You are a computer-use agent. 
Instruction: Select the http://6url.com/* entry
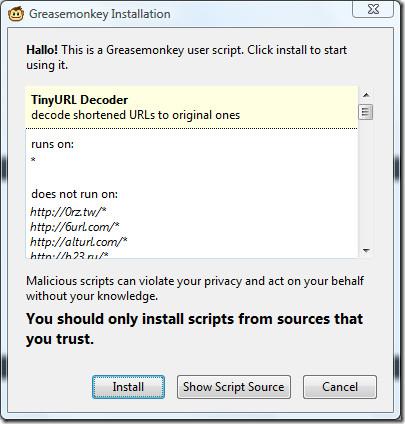click(x=74, y=227)
